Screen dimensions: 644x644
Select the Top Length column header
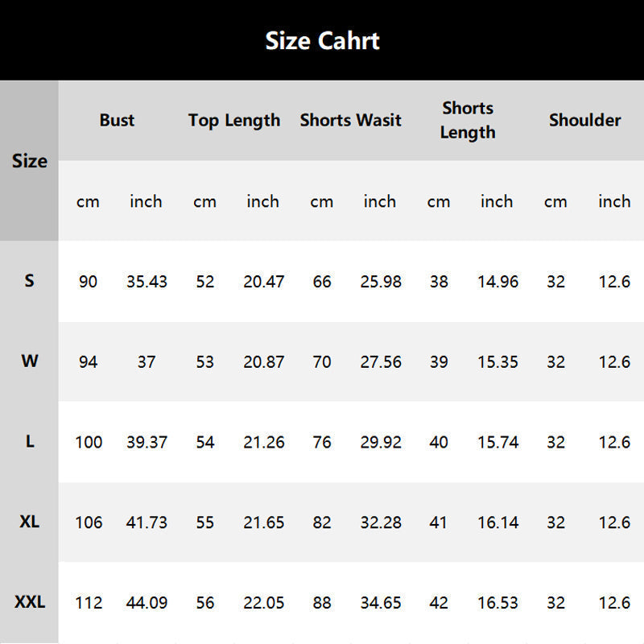click(234, 120)
